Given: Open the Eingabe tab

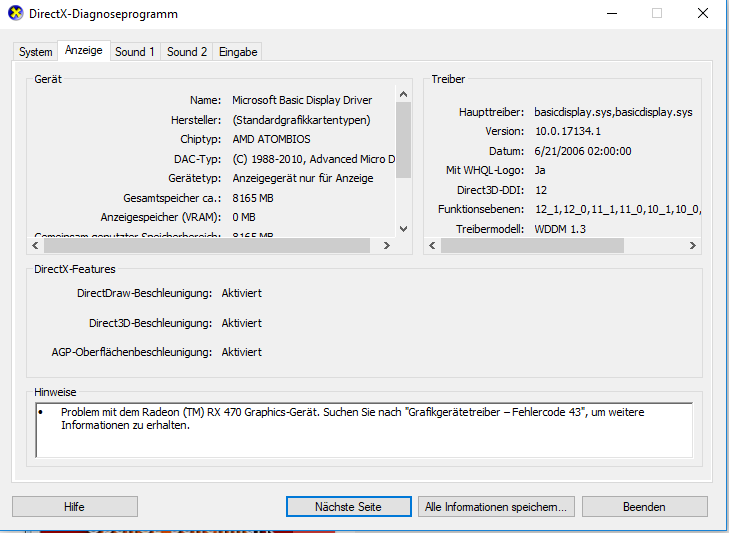Looking at the screenshot, I should (238, 52).
